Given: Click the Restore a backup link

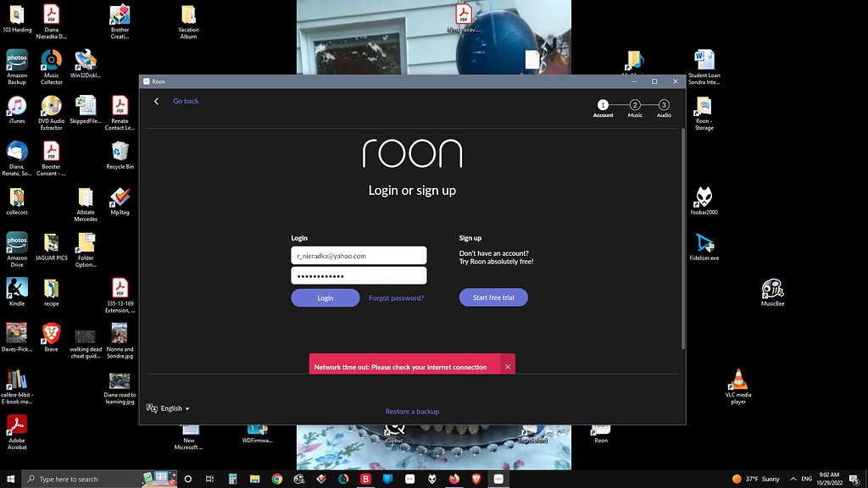Looking at the screenshot, I should (413, 411).
